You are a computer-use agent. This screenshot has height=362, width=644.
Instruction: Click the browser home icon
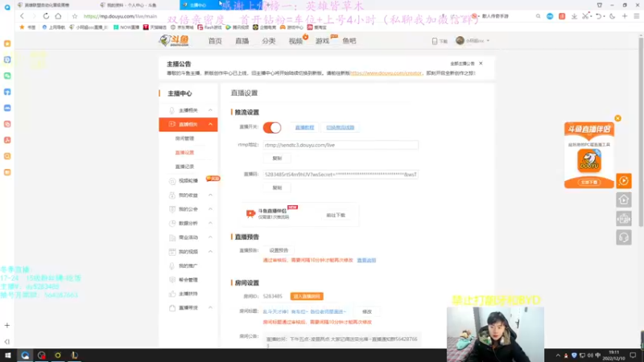tap(58, 16)
